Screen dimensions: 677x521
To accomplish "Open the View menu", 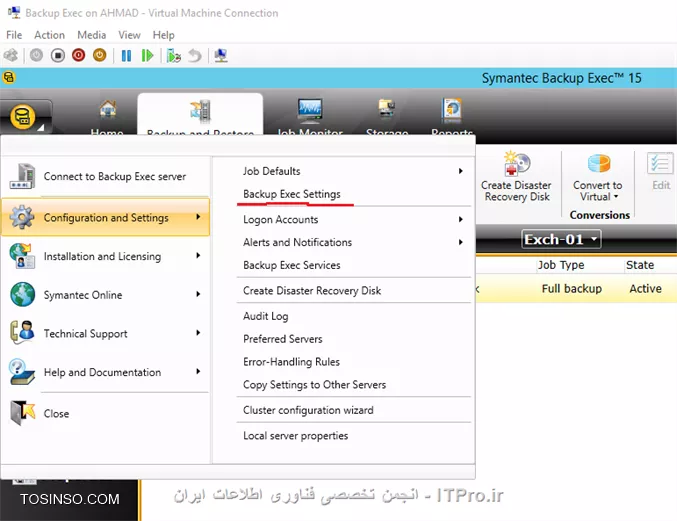I will pos(130,35).
